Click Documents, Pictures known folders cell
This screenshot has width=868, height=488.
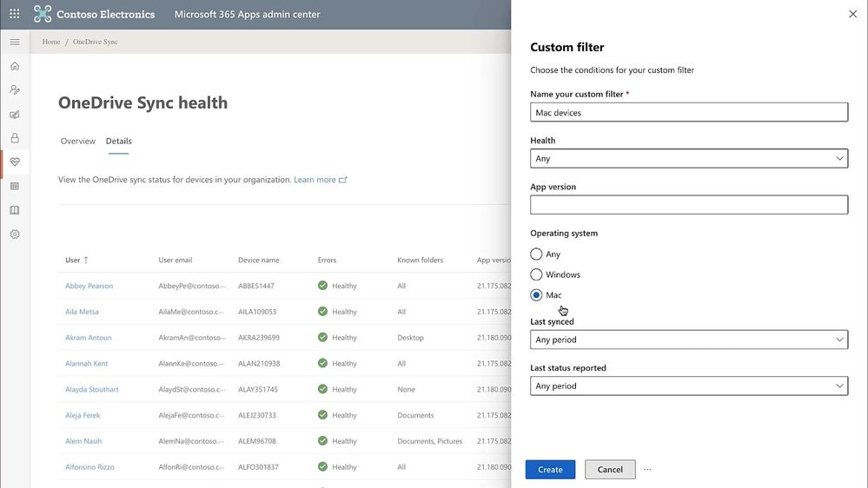[429, 441]
